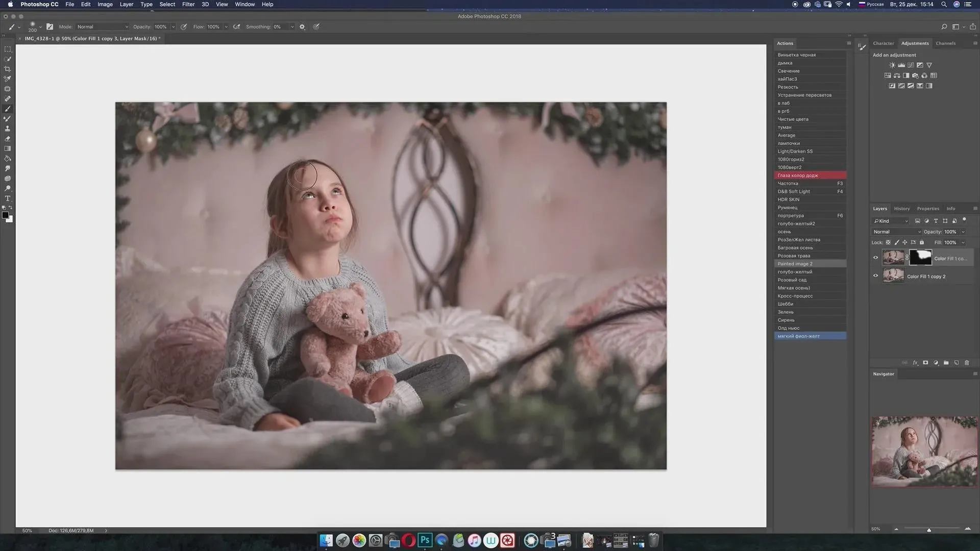The width and height of the screenshot is (980, 551).
Task: Open the Filter menu
Action: (188, 4)
